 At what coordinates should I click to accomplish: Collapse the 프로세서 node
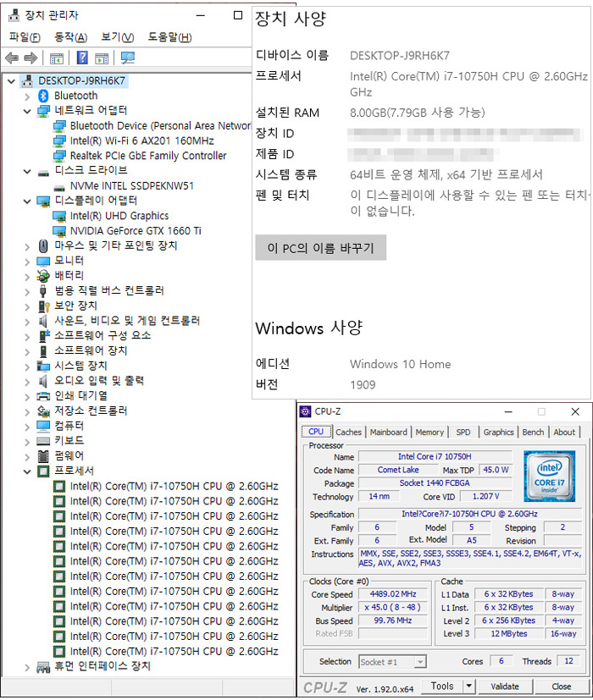pos(27,471)
